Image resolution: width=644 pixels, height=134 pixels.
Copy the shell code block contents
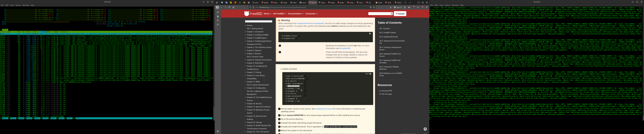click(370, 74)
